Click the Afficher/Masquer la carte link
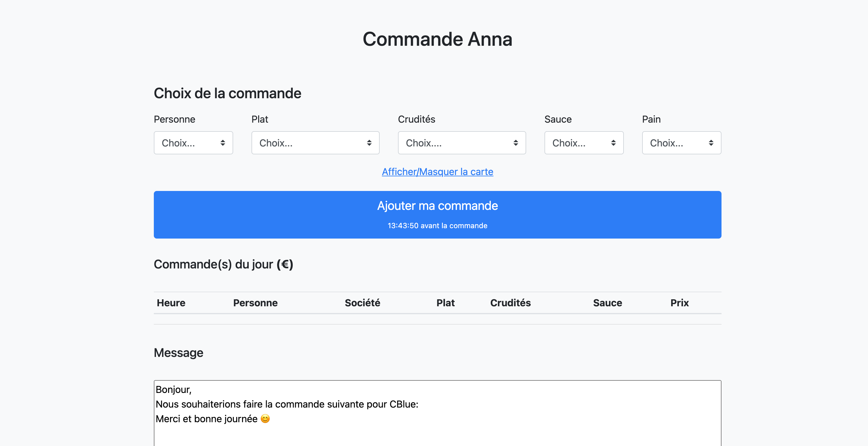 point(437,172)
